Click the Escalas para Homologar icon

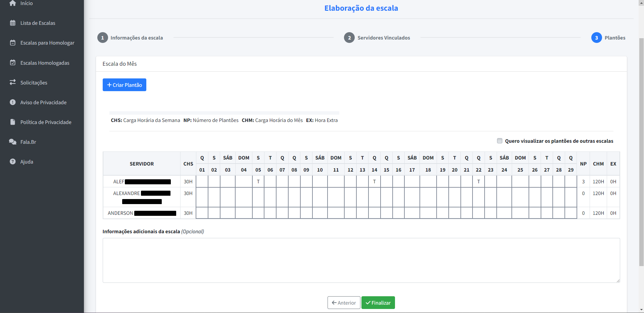(13, 43)
